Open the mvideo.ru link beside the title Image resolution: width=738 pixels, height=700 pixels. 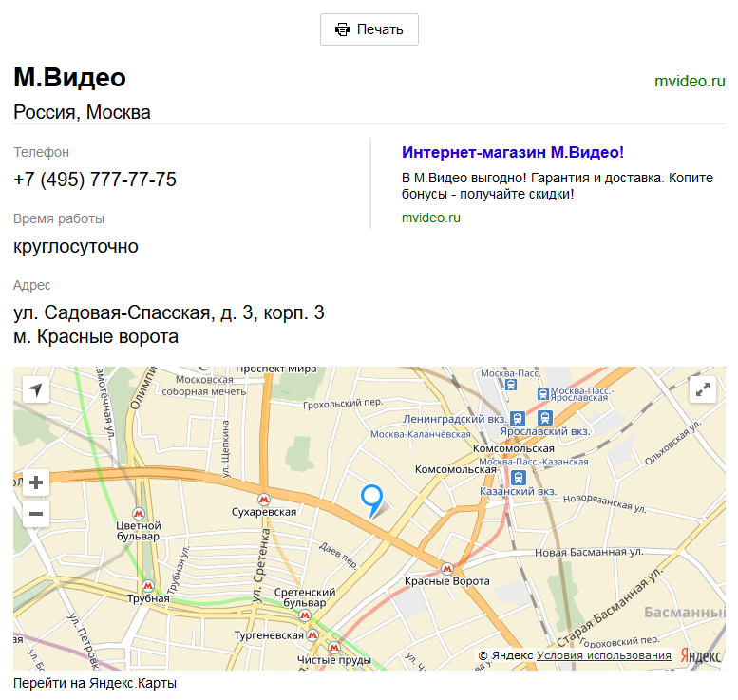coord(690,81)
